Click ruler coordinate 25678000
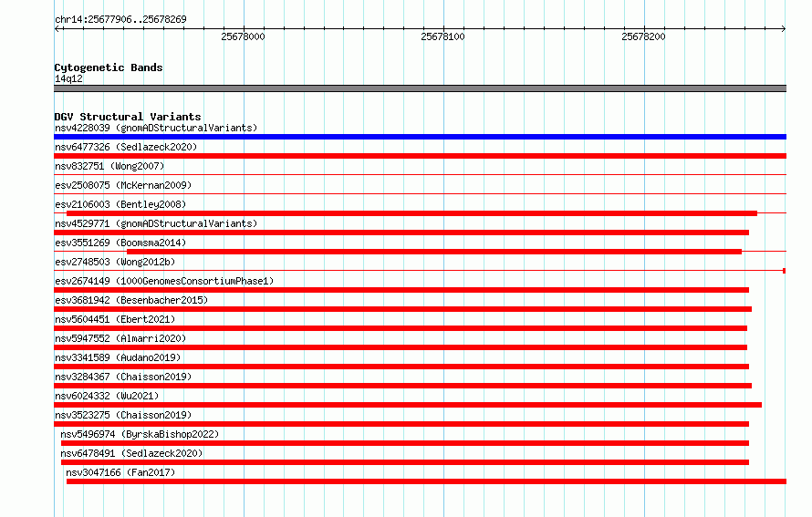812x517 pixels. [x=243, y=36]
